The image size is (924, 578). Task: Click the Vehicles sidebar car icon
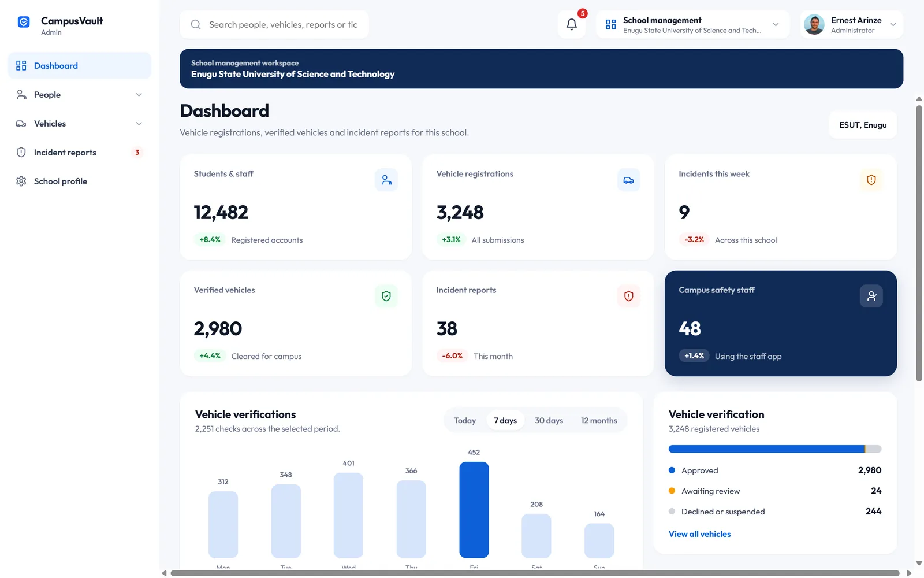21,123
